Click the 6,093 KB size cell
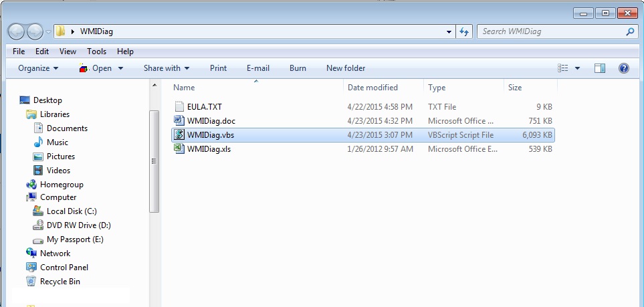Screen dimensions: 644x307 (536, 135)
